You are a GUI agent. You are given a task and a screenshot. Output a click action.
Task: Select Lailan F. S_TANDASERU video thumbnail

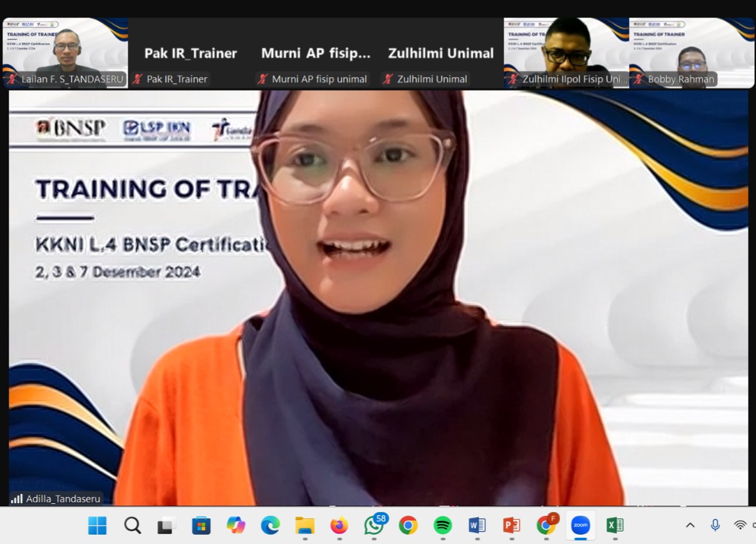[x=66, y=53]
